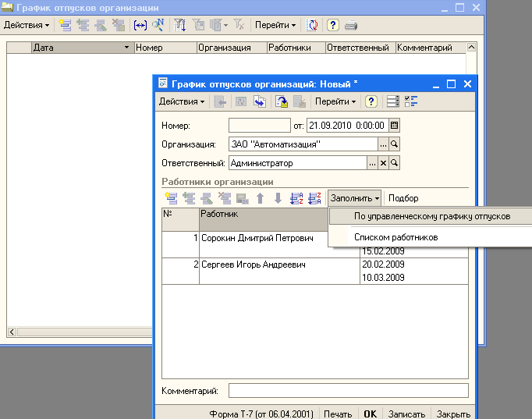Clear the Ответственный field with the X button
The height and width of the screenshot is (419, 532).
tap(383, 163)
